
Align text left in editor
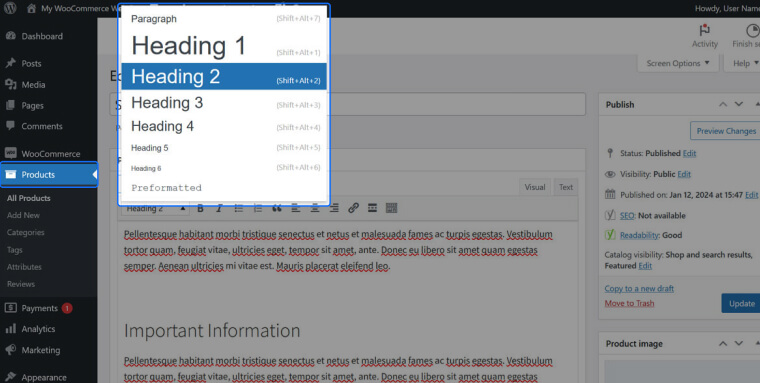tap(296, 208)
